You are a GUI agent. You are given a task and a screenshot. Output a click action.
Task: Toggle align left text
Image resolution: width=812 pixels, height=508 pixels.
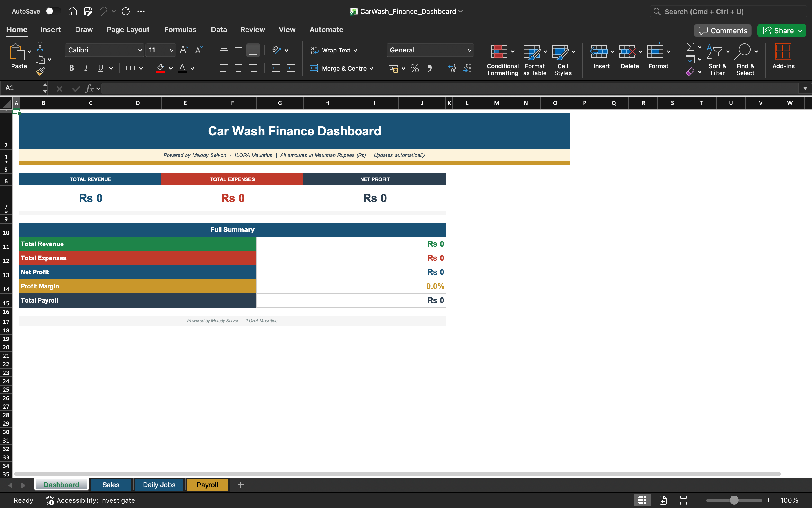pyautogui.click(x=224, y=68)
